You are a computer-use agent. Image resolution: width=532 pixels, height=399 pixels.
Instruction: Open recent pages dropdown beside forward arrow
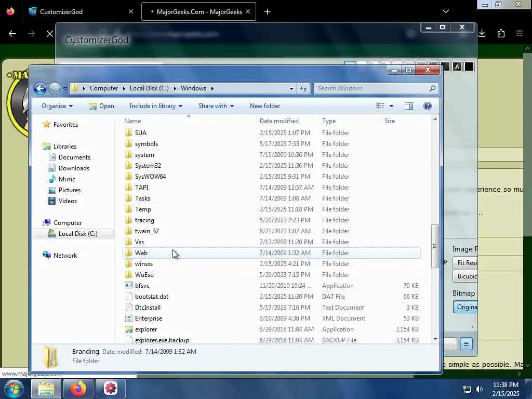coord(65,89)
